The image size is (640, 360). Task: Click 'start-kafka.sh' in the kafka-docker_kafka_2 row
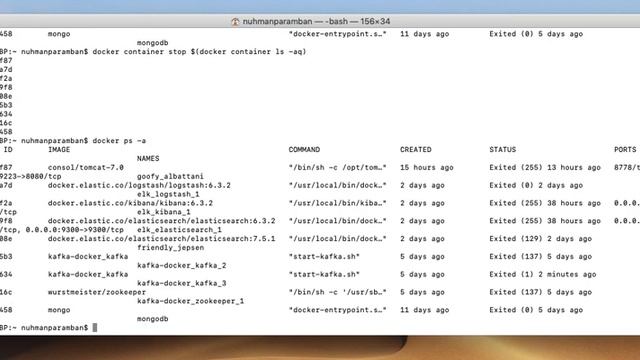(x=324, y=257)
